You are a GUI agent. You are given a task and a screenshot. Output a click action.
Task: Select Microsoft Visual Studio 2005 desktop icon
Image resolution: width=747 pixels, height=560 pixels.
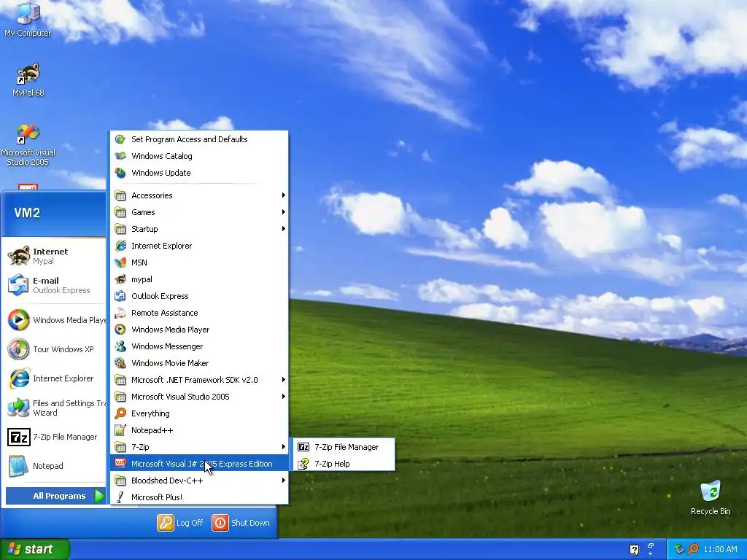[x=28, y=145]
